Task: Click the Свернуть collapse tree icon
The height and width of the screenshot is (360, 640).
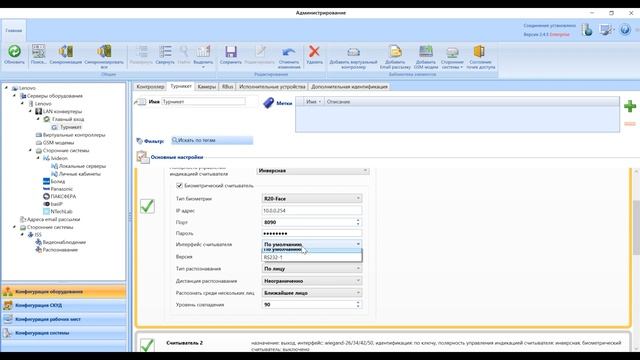Action: 165,51
